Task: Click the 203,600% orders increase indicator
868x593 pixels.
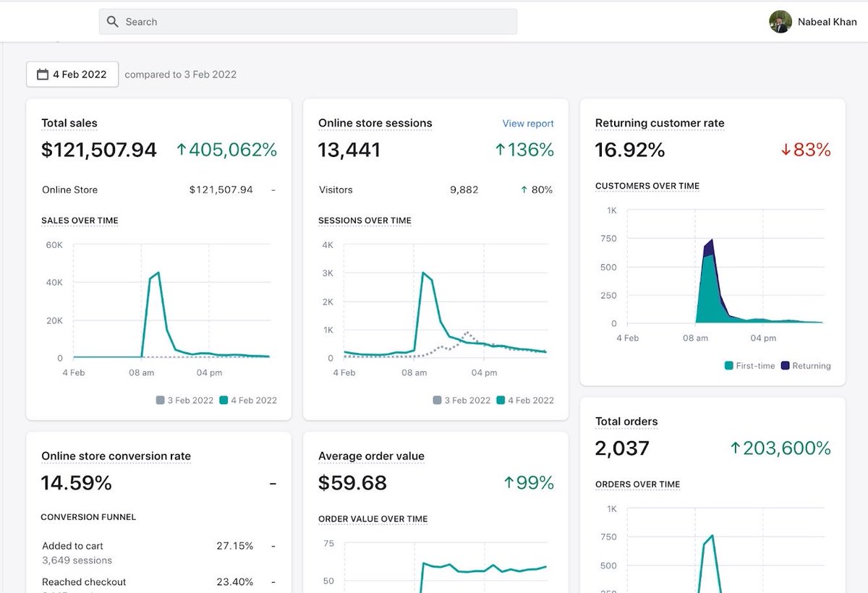Action: coord(780,448)
